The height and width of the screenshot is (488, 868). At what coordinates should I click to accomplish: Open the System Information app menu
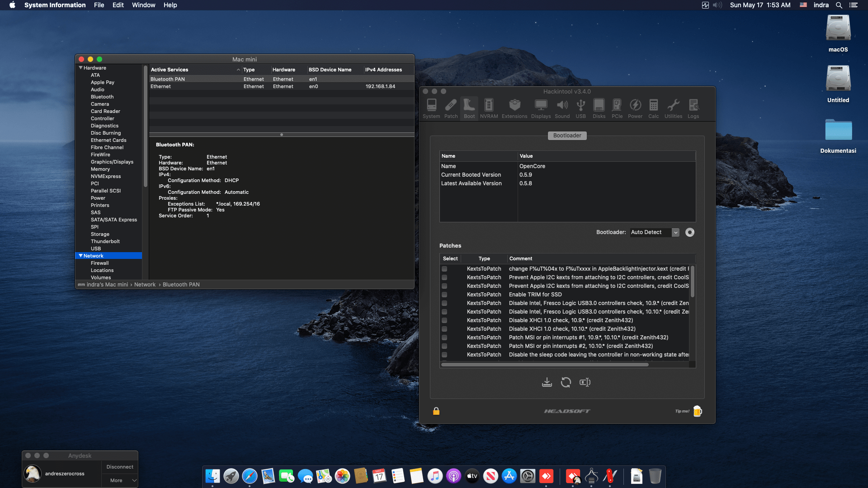(55, 5)
